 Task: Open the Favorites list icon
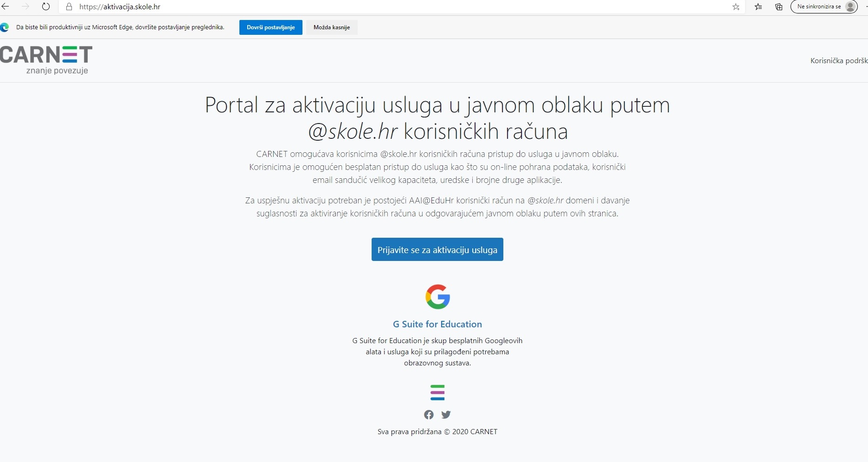(758, 7)
